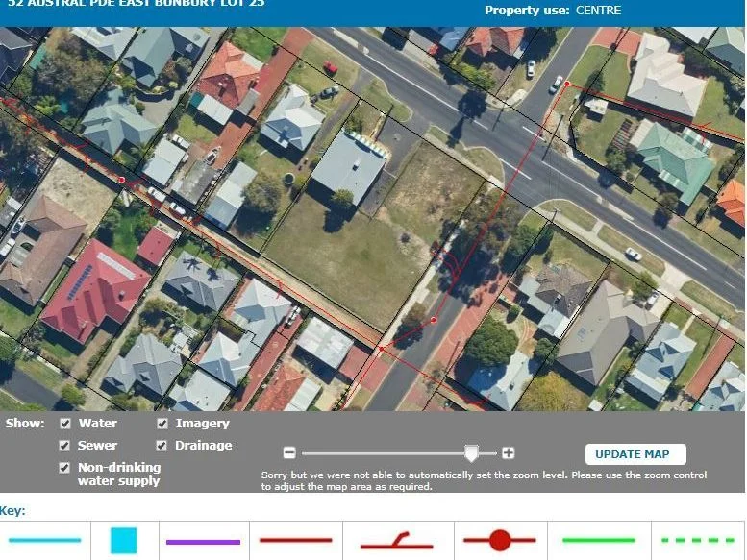747x560 pixels.
Task: Uncheck the Water layer checkbox
Action: pos(65,424)
